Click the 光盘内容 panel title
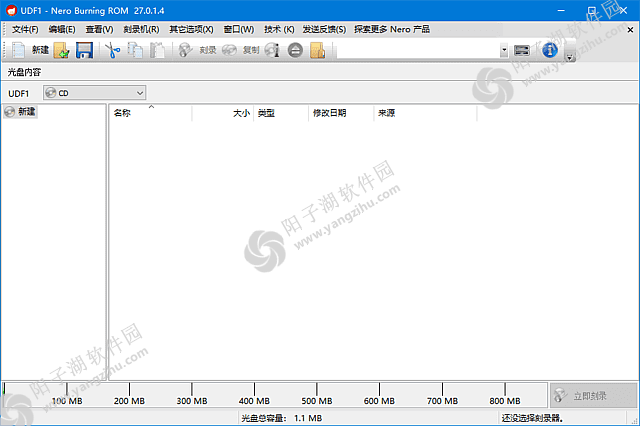This screenshot has width=640, height=426. coord(24,72)
